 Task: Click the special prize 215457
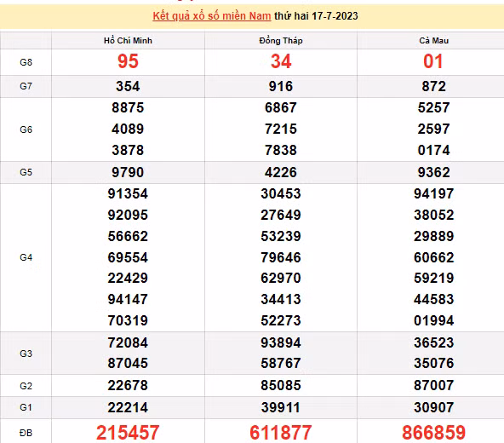click(x=128, y=433)
